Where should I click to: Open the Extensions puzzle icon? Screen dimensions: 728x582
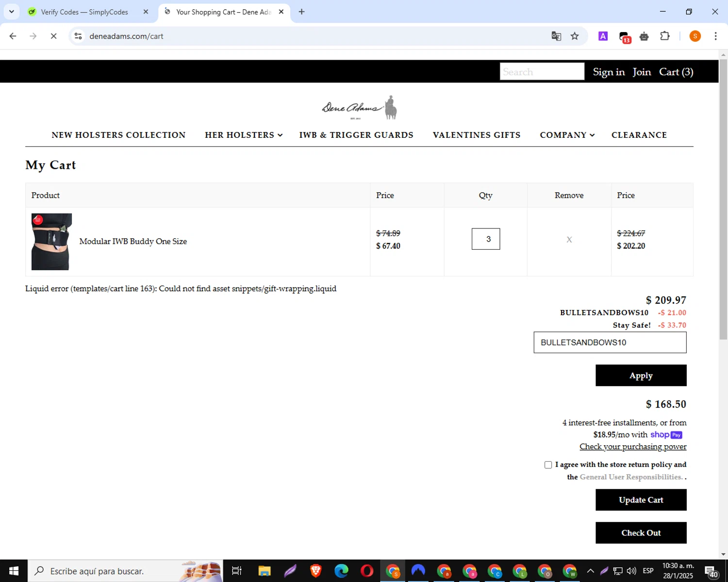point(665,36)
